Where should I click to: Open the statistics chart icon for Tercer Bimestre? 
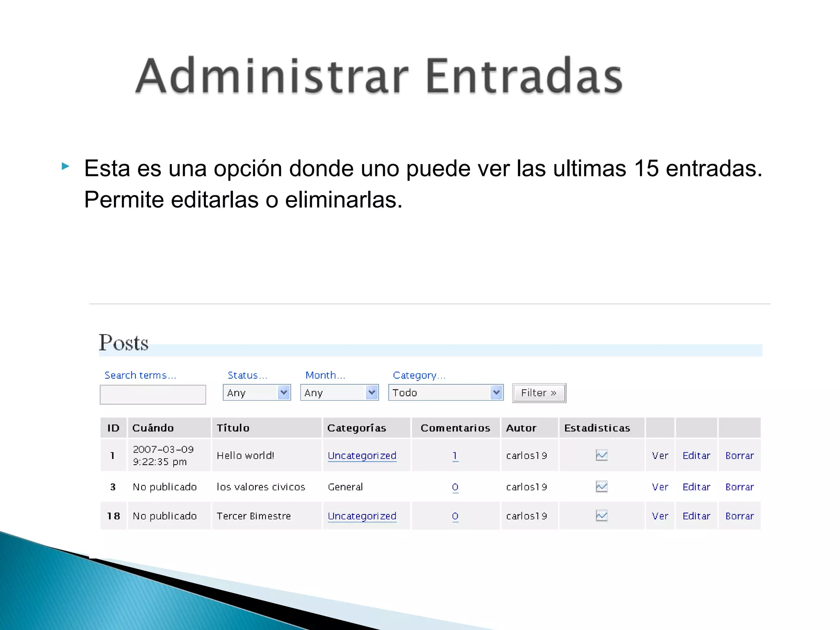point(601,516)
